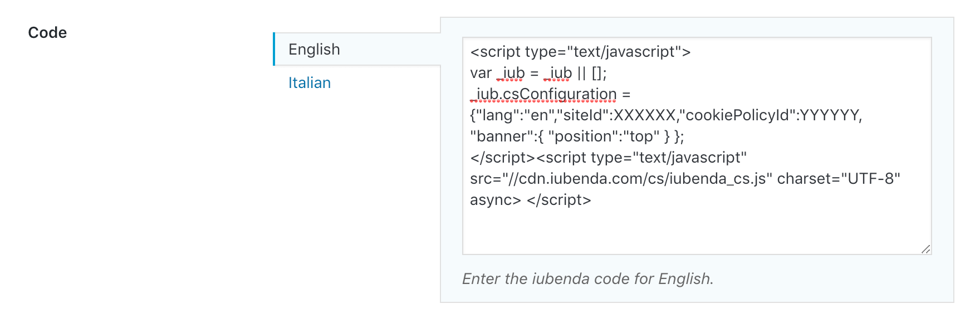Click the Code field label
The height and width of the screenshot is (323, 980).
click(x=48, y=32)
